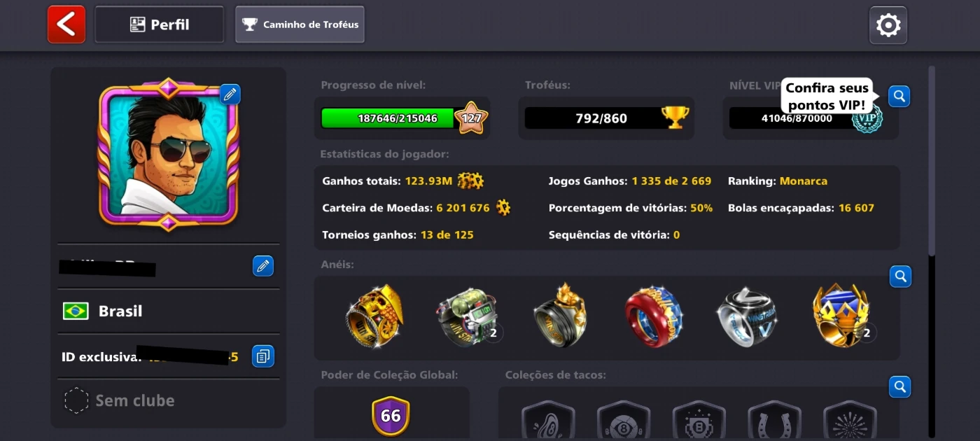
Task: Open the settings gear icon
Action: pos(888,25)
